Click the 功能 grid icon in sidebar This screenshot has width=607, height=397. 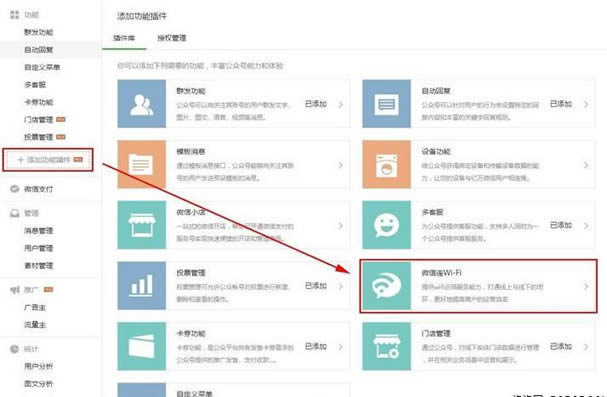(x=14, y=15)
